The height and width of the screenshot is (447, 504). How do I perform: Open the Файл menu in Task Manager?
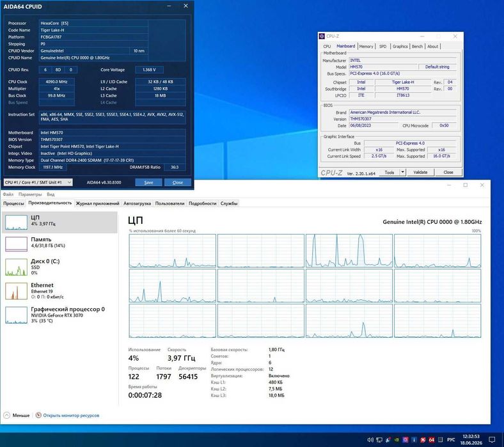coord(8,194)
